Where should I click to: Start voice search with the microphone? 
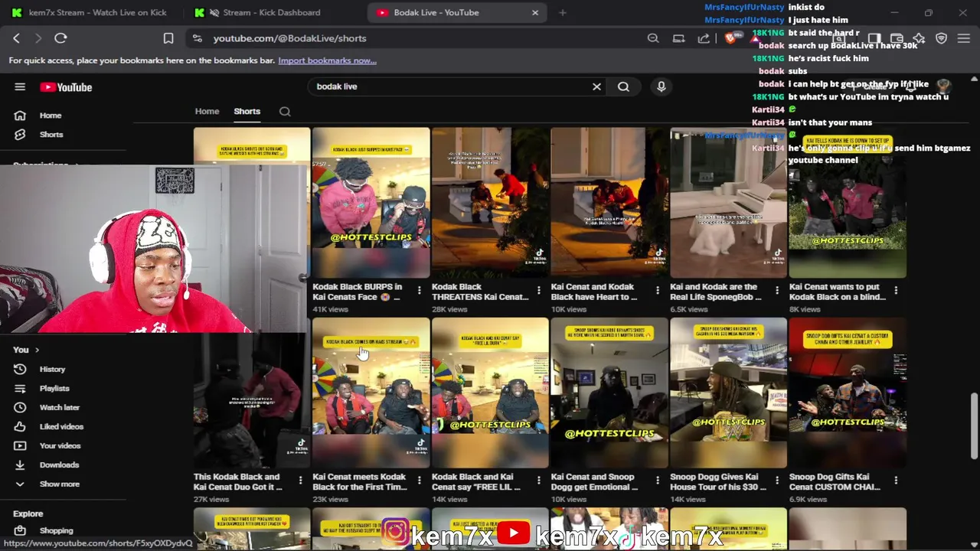[x=661, y=86]
